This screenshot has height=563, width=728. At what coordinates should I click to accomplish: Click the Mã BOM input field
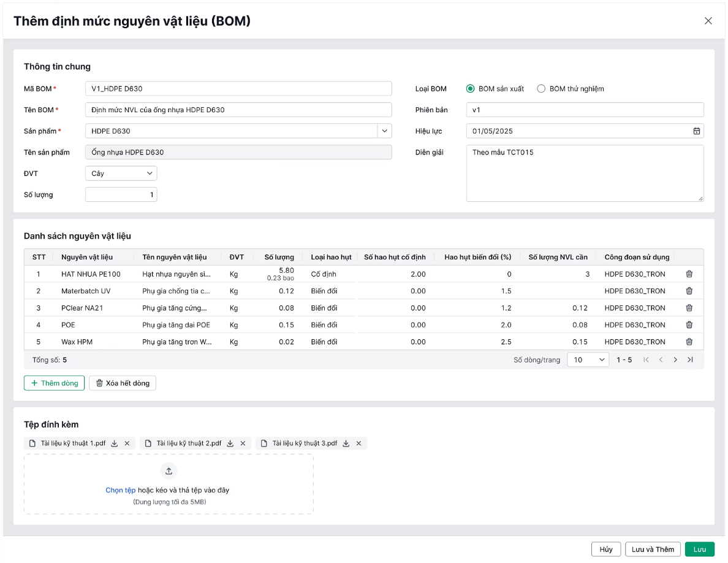click(x=238, y=89)
